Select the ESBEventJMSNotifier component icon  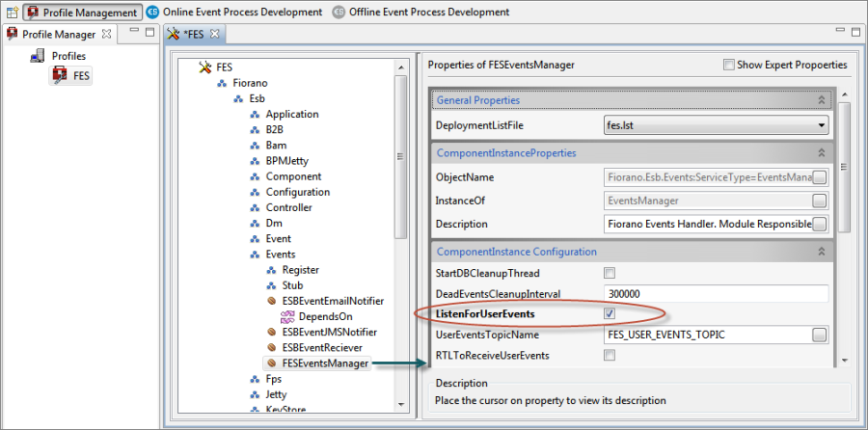pos(271,333)
